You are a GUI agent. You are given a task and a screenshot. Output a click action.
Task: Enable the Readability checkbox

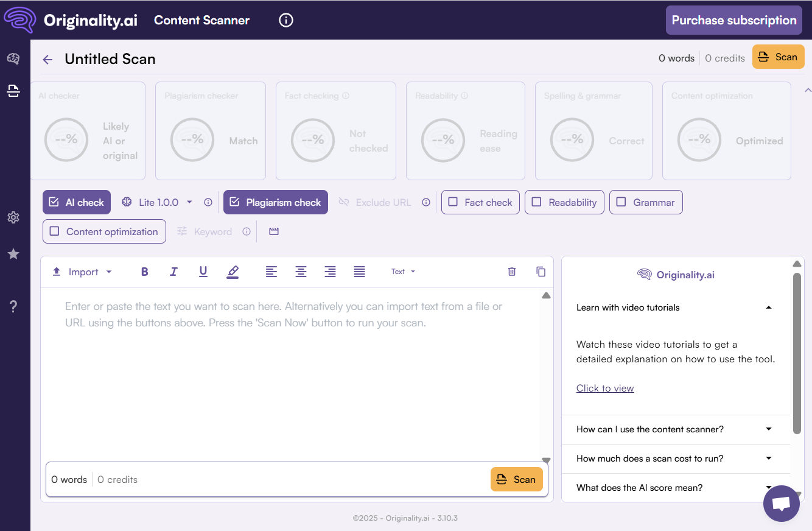click(x=565, y=202)
